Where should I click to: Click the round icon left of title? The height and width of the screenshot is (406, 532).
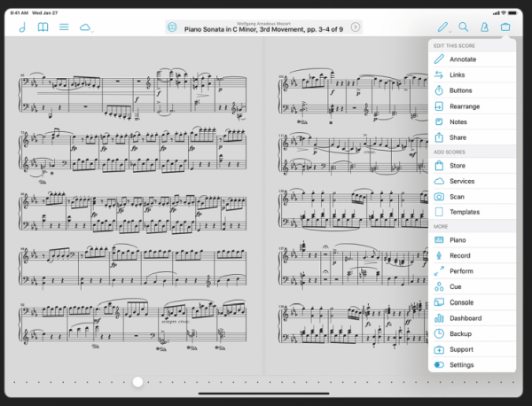172,27
